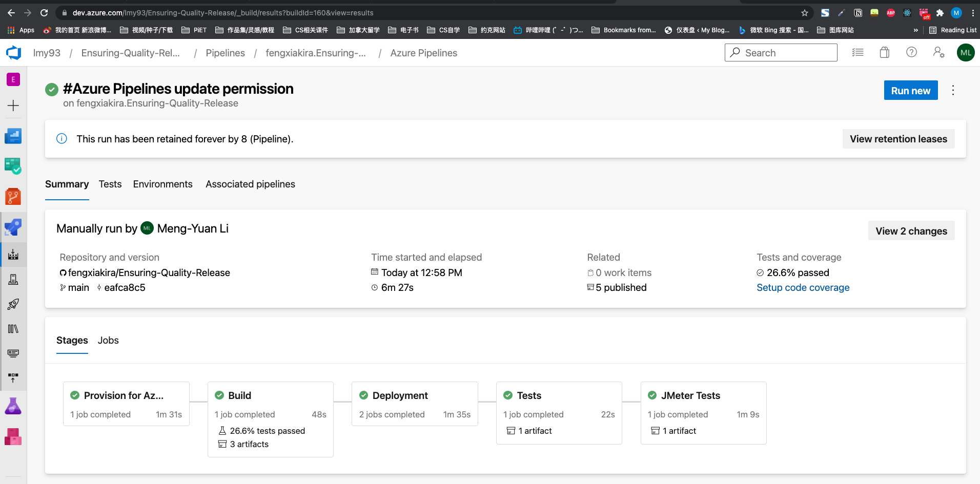Open Azure Pipelines breadcrumb

424,53
